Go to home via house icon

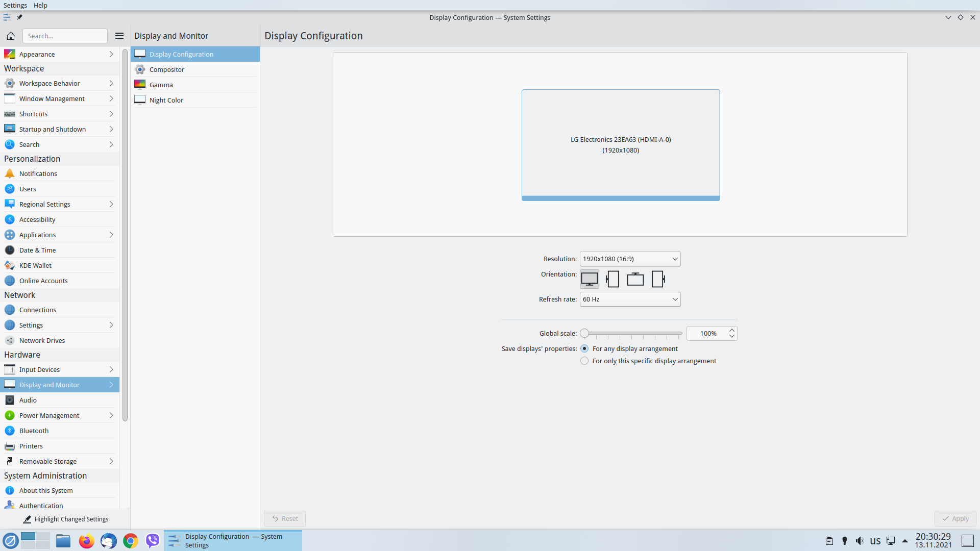11,36
